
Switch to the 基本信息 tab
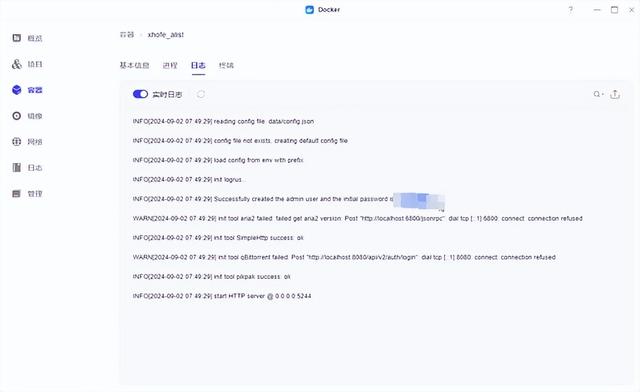tap(134, 65)
